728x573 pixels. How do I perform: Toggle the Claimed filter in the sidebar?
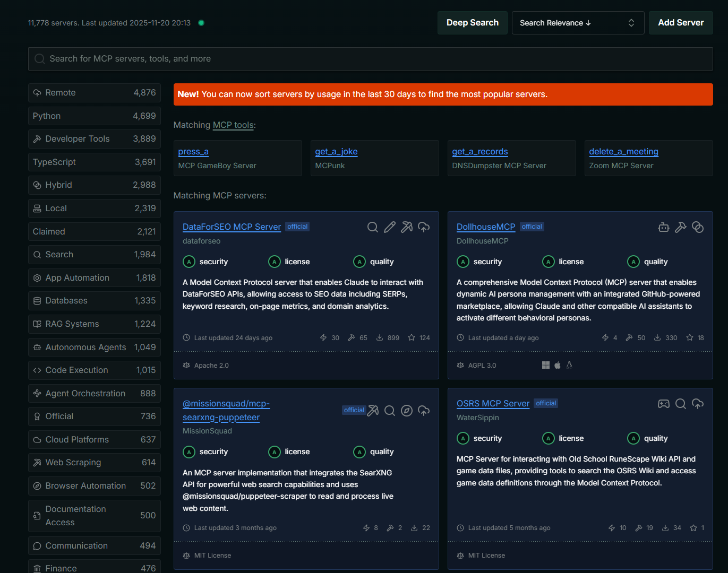click(x=94, y=231)
